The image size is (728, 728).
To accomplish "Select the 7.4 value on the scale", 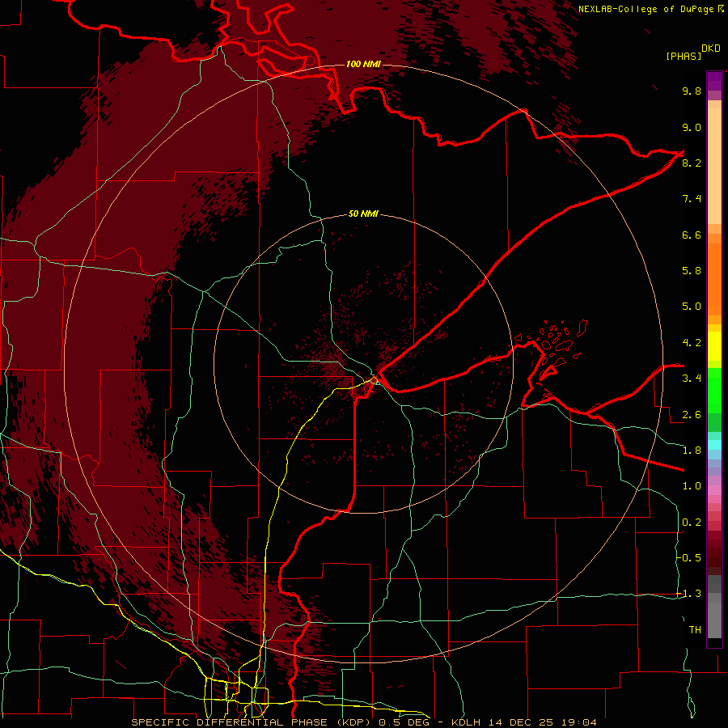I will (x=692, y=199).
